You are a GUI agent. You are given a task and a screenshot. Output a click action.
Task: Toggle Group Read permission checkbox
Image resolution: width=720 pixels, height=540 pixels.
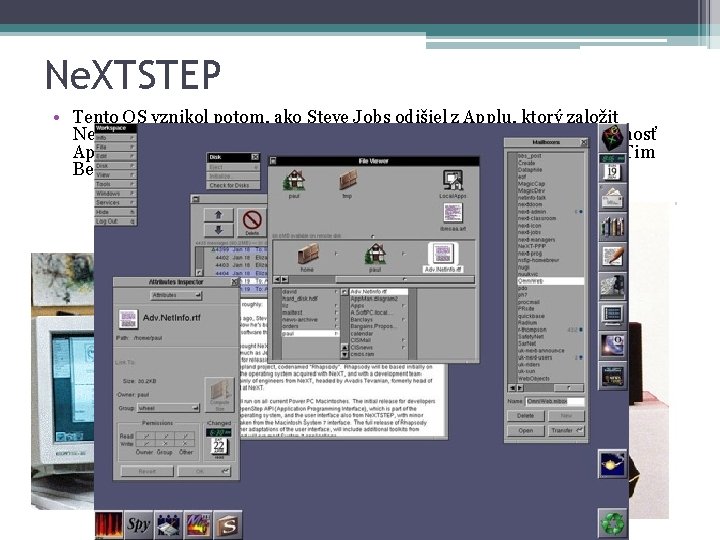click(x=165, y=436)
